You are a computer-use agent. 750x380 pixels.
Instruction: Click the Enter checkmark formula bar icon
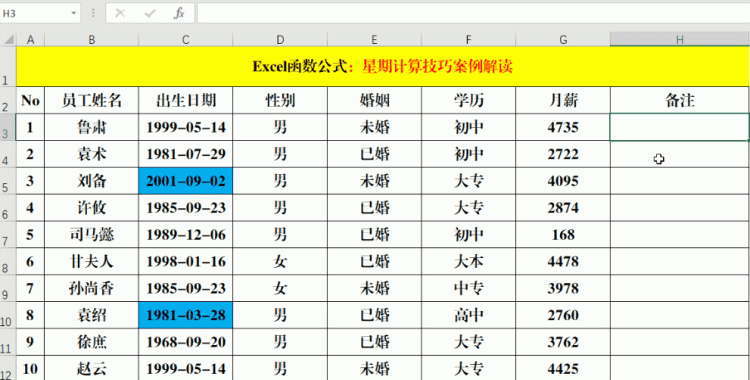click(150, 13)
